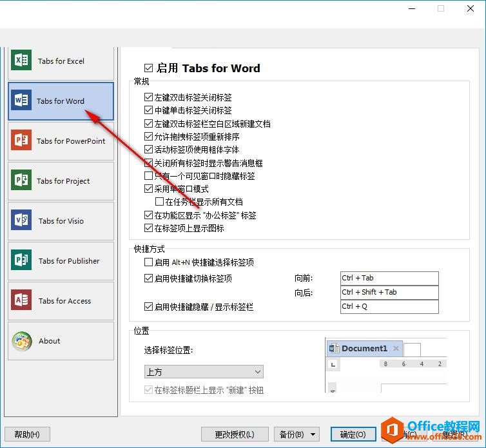The height and width of the screenshot is (448, 486).
Task: Select Tabs for Access section
Action: click(61, 301)
